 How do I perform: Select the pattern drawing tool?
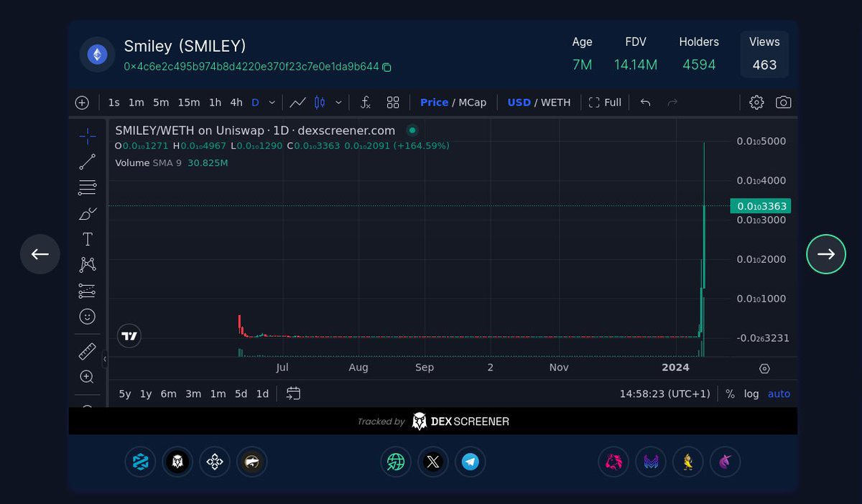pyautogui.click(x=88, y=265)
